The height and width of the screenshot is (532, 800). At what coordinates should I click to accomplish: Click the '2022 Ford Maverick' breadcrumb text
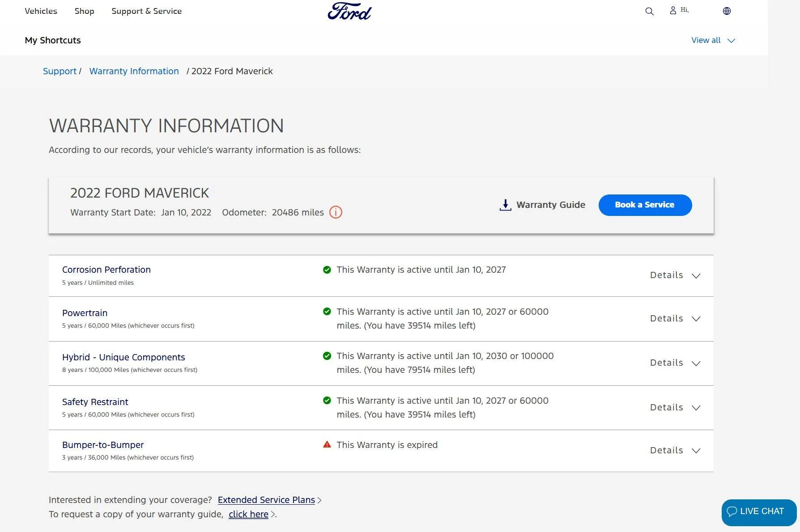232,71
